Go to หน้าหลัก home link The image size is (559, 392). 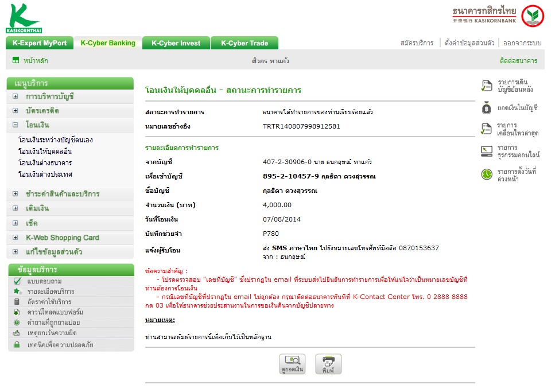[x=36, y=61]
